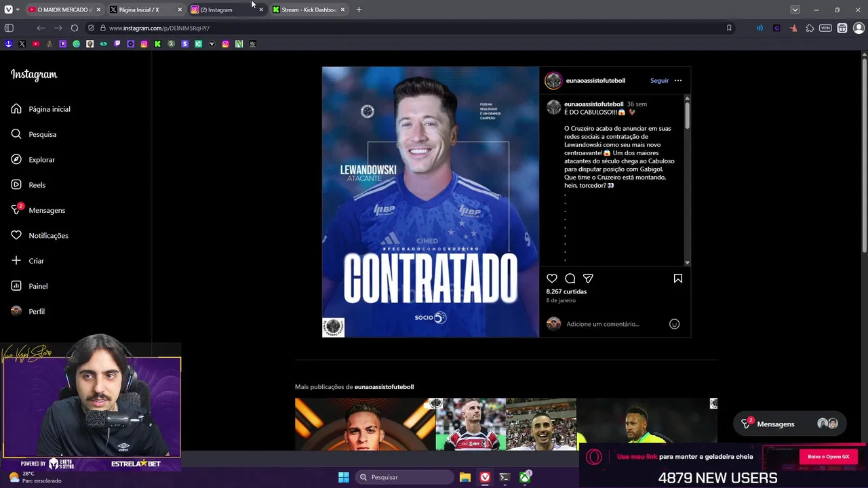Switch to O MAIOR MERCADO YouTube tab
Screen dimensions: 868x488
point(64,9)
